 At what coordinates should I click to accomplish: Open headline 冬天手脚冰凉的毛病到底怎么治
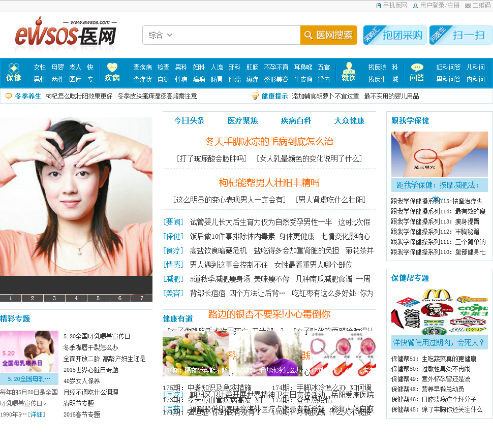point(269,142)
